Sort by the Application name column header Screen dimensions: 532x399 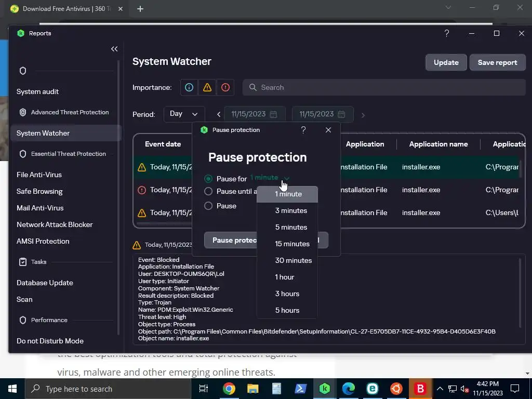pos(438,144)
